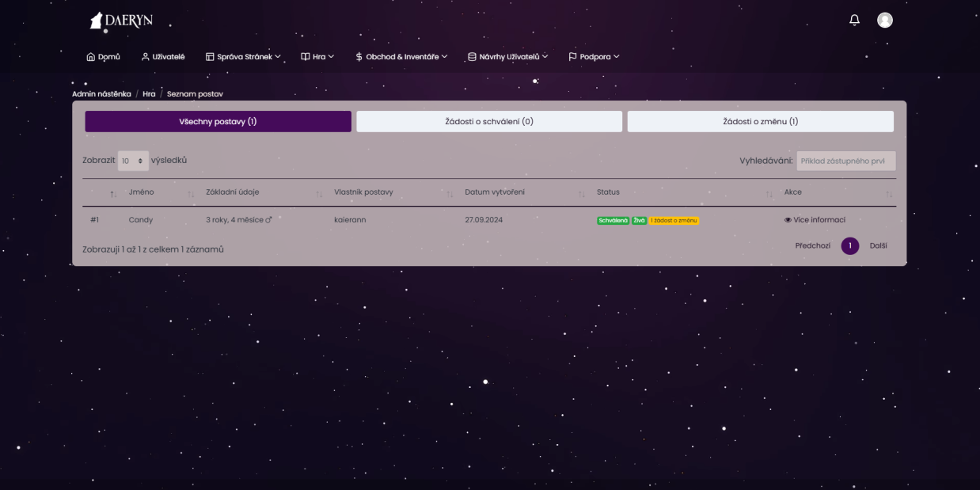
Task: Open the notifications bell
Action: (x=854, y=21)
